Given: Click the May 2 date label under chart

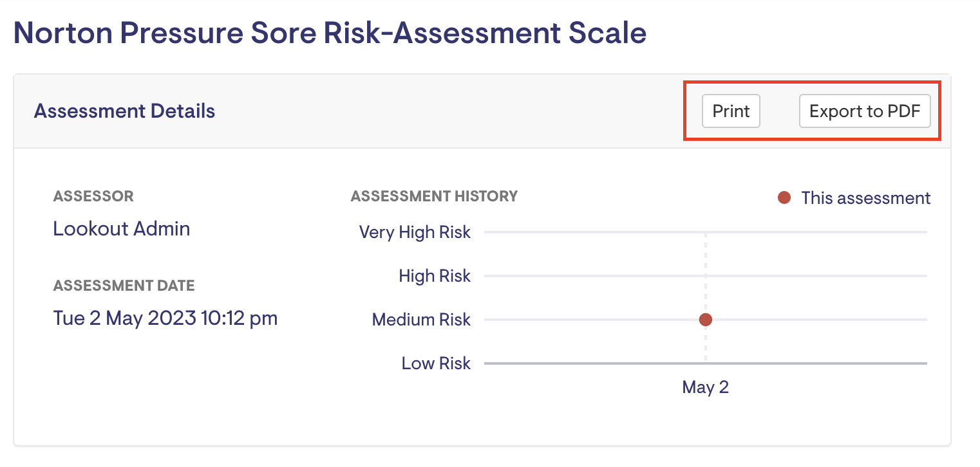Looking at the screenshot, I should (x=705, y=387).
